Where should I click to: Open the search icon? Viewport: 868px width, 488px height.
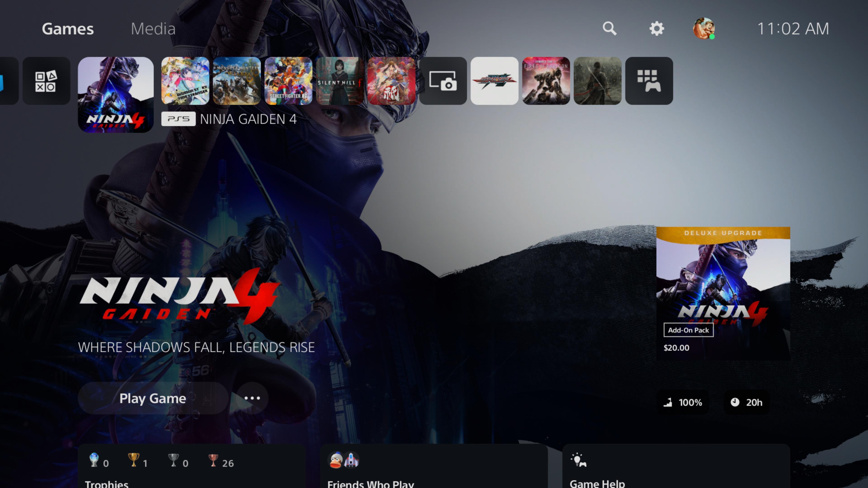pos(609,29)
